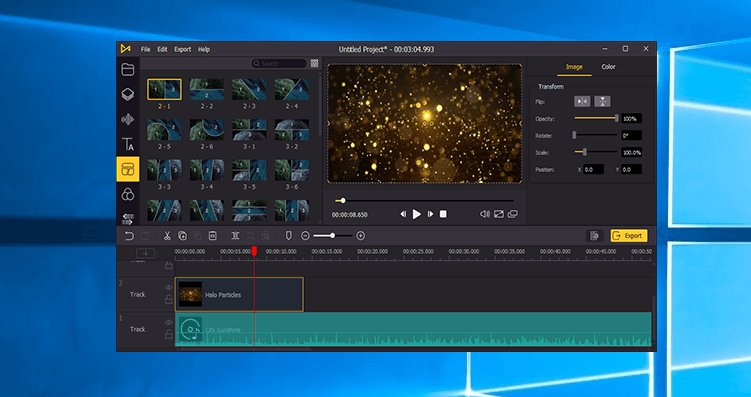Play the preview video
The width and height of the screenshot is (751, 397).
[417, 214]
